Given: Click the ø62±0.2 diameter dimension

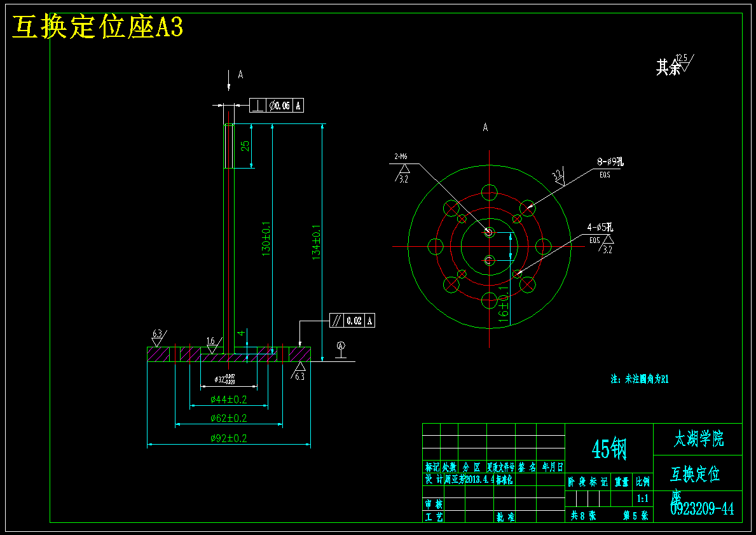Looking at the screenshot, I should [228, 418].
